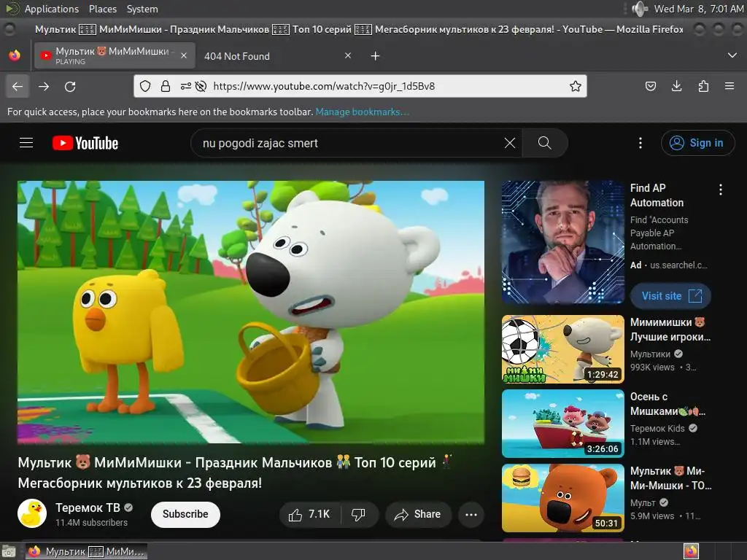Click the main video player
This screenshot has width=747, height=560.
coord(251,312)
